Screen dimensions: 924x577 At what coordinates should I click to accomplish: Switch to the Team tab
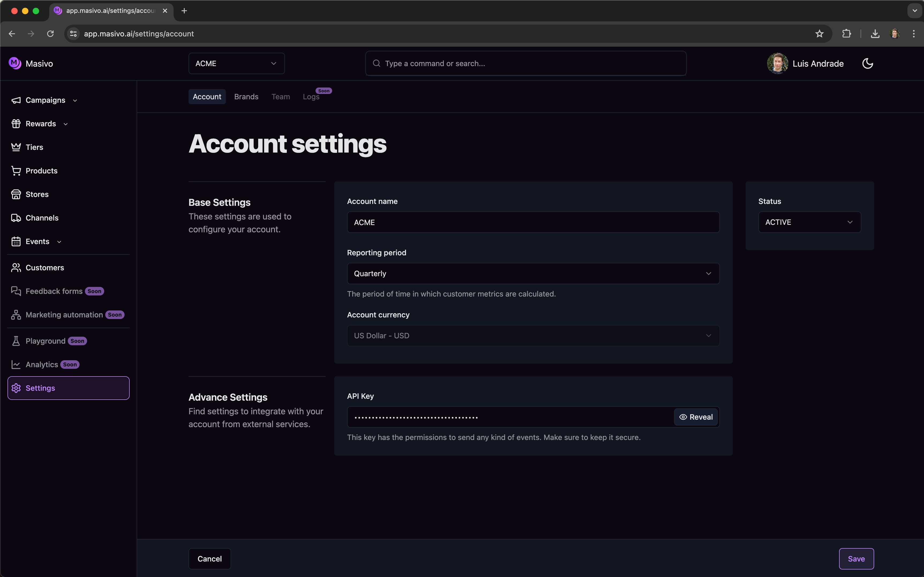[x=281, y=97]
